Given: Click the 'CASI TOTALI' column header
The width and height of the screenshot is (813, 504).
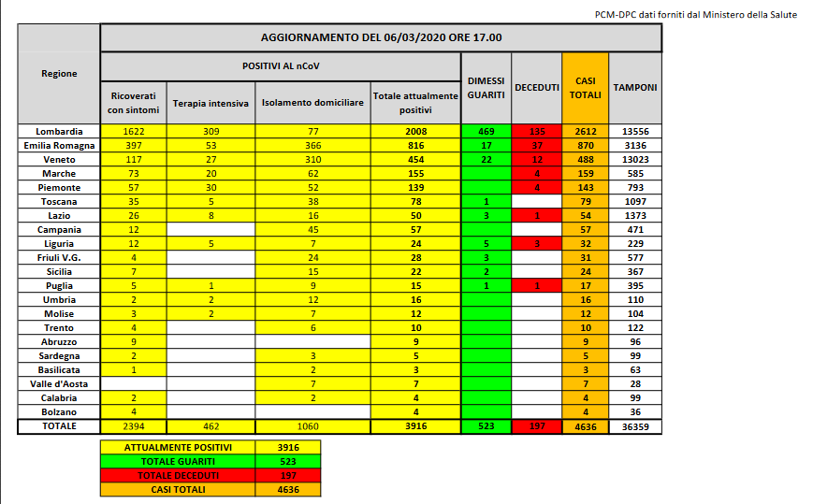Looking at the screenshot, I should coord(586,88).
